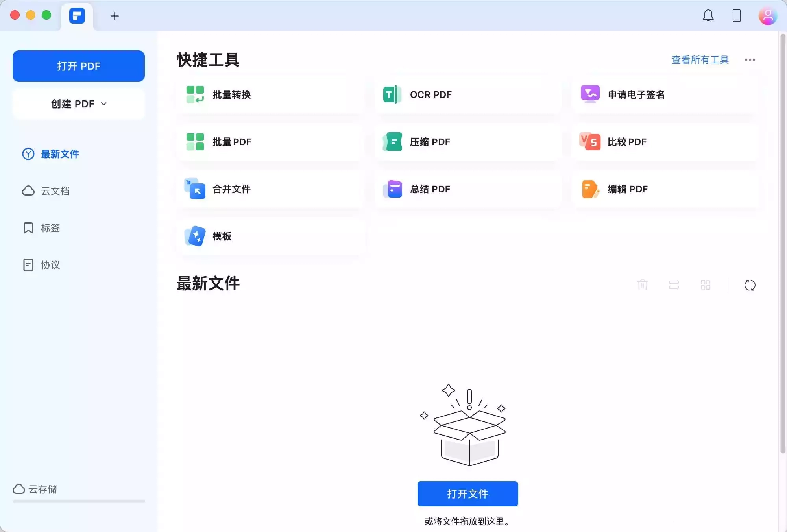Switch recent files to grid view
This screenshot has height=532, width=787.
point(705,285)
